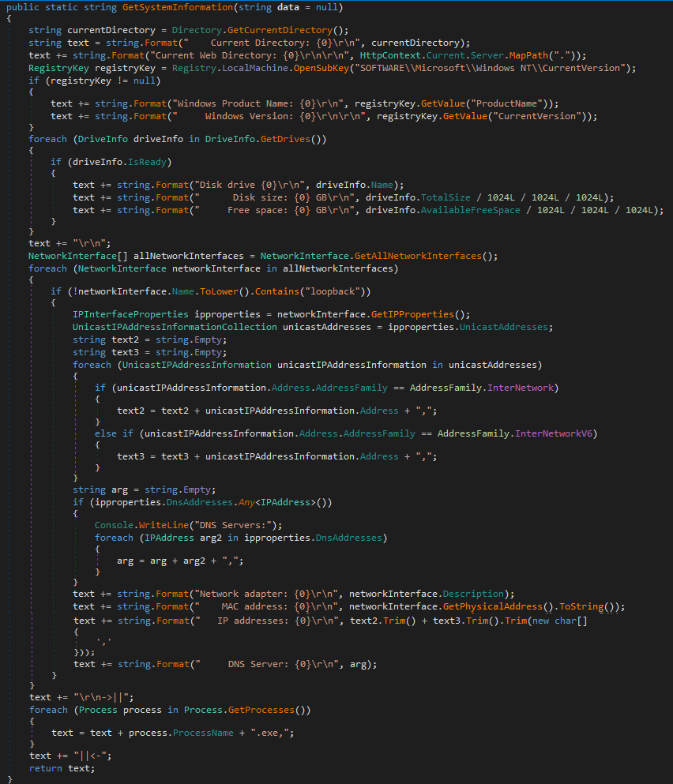Click the InterNetworkV6 enum member

[x=554, y=433]
